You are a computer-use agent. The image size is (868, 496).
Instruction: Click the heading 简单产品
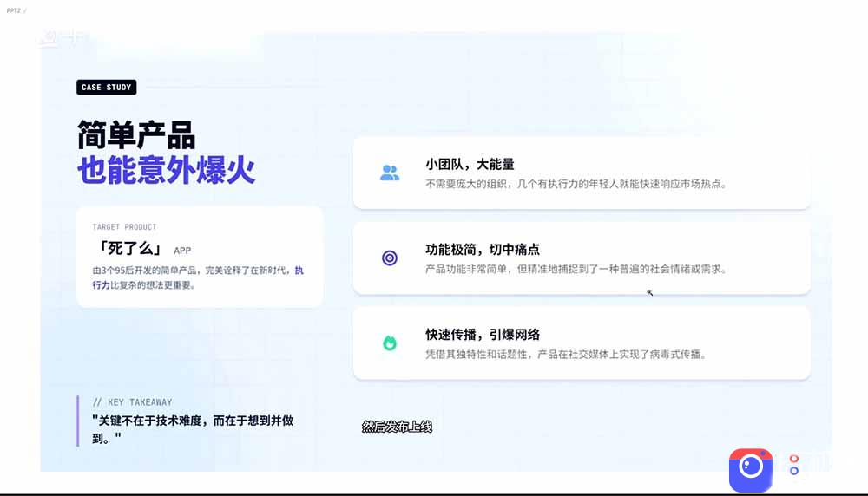(136, 135)
